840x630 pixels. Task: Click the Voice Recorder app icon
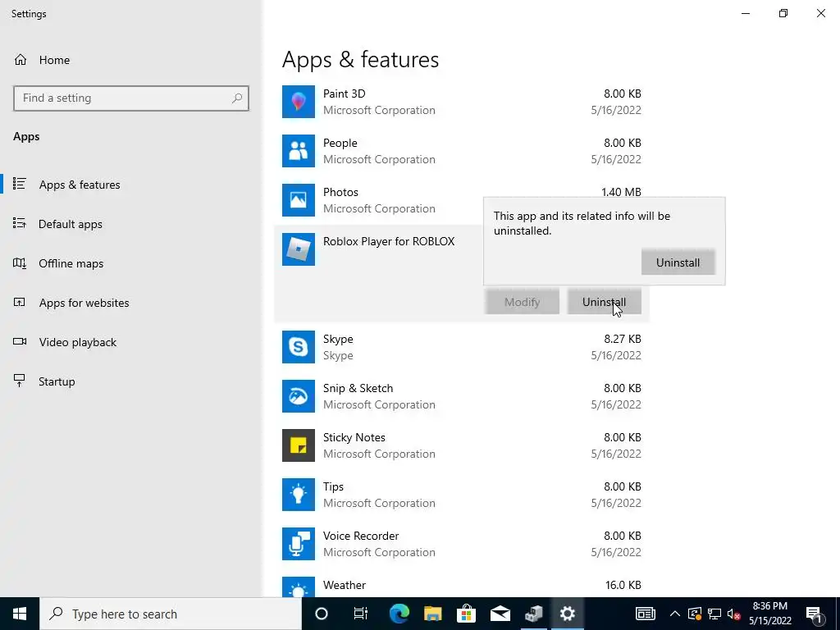coord(299,545)
